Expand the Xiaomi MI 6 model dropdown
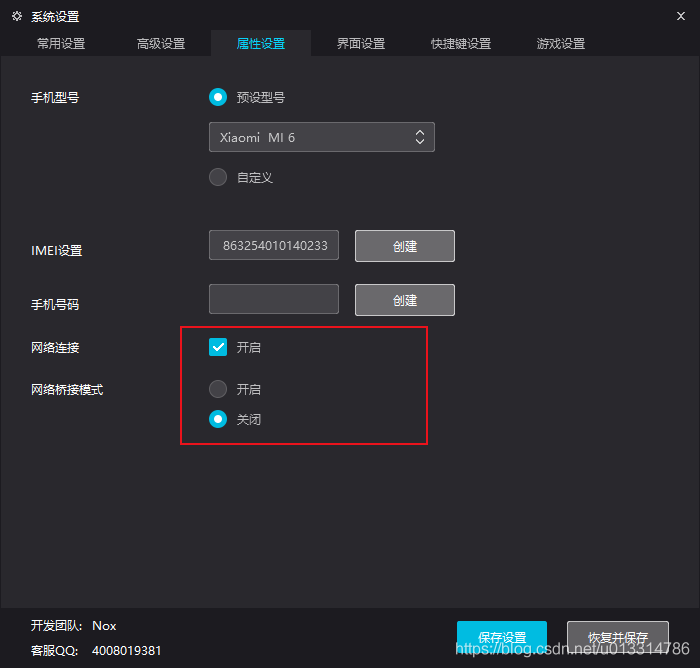The image size is (700, 668). pyautogui.click(x=321, y=137)
